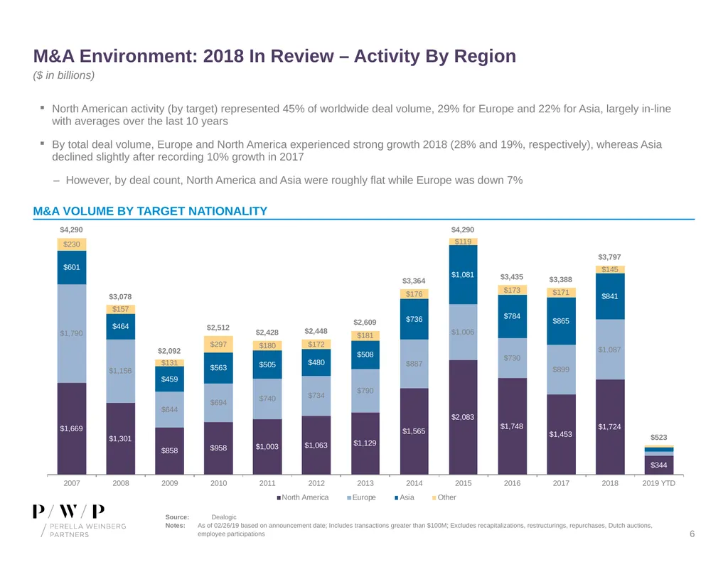Click the 2019 YTD axis label
This screenshot has width=728, height=562.
(x=659, y=483)
